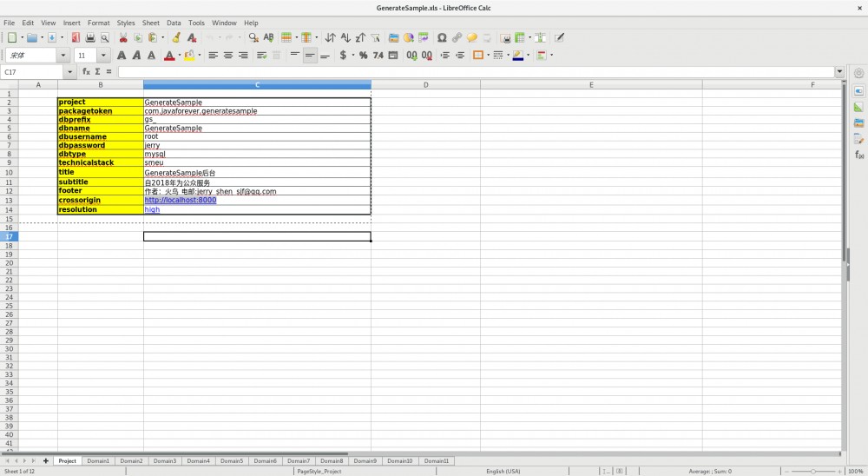This screenshot has height=476, width=868.
Task: Open the Sheet menu
Action: [150, 23]
